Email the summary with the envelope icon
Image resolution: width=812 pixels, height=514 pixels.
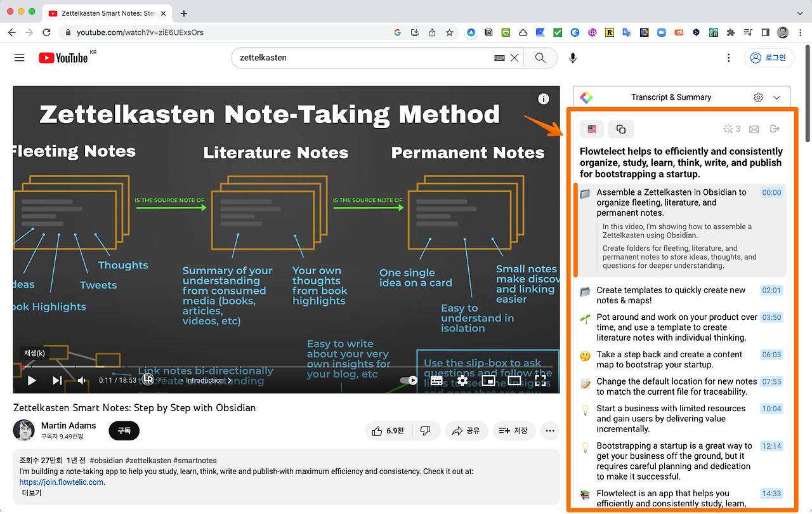click(x=754, y=129)
